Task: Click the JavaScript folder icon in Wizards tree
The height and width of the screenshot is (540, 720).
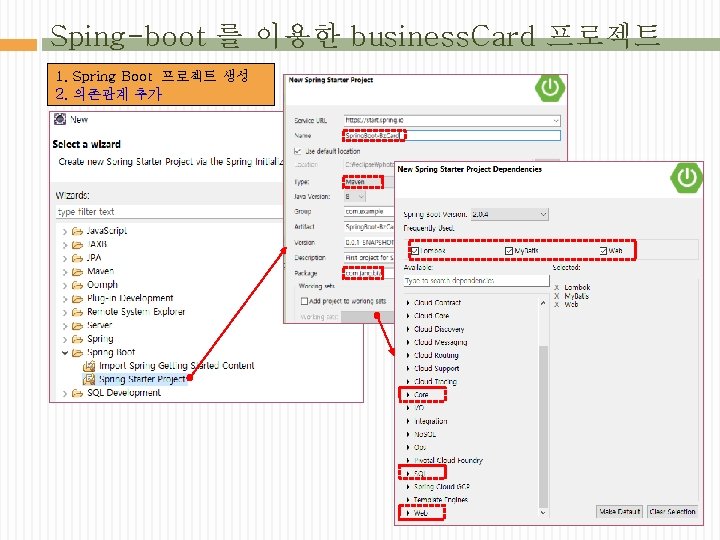Action: click(x=77, y=231)
